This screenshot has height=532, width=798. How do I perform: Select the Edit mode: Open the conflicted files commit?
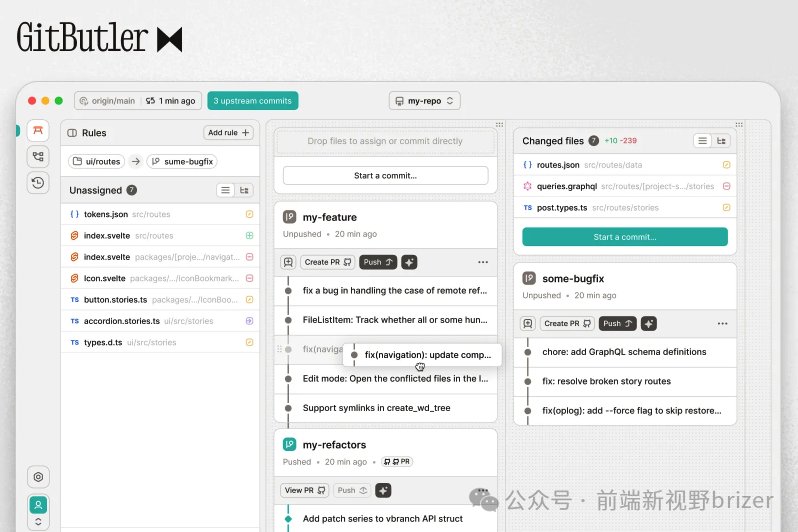385,379
